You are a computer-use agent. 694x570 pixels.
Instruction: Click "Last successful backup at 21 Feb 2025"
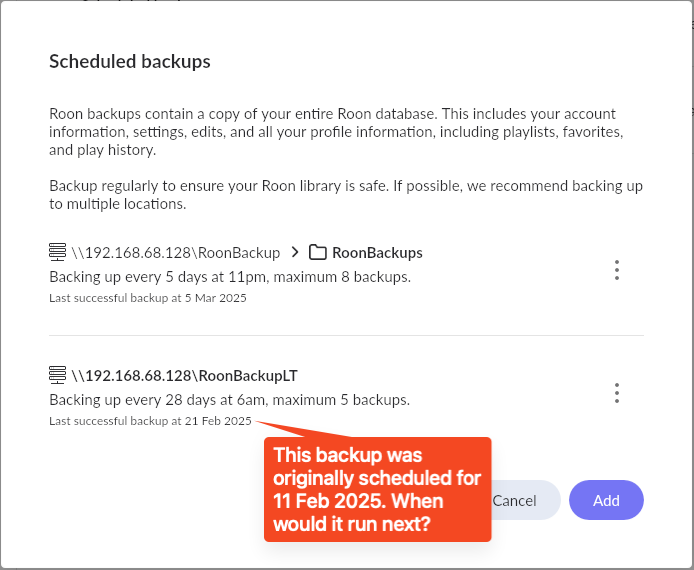pyautogui.click(x=150, y=421)
